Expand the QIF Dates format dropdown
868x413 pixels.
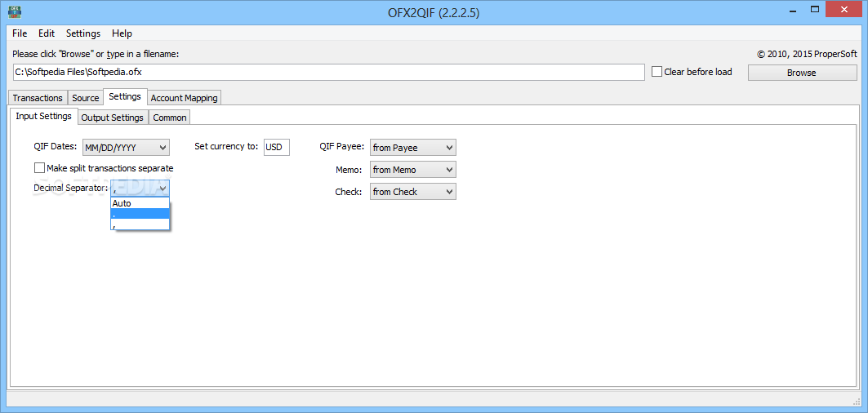coord(127,147)
